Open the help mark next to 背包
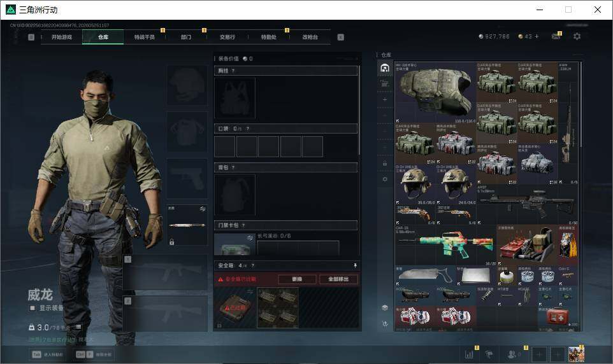 233,167
